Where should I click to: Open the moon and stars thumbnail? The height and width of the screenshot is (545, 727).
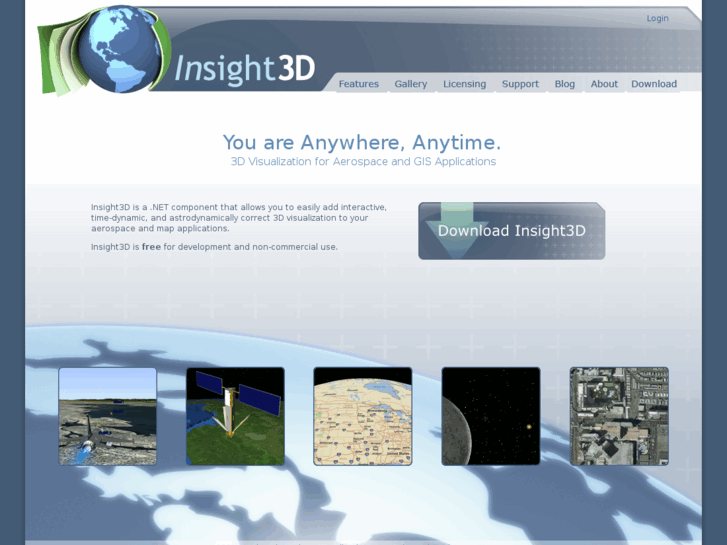(x=491, y=416)
